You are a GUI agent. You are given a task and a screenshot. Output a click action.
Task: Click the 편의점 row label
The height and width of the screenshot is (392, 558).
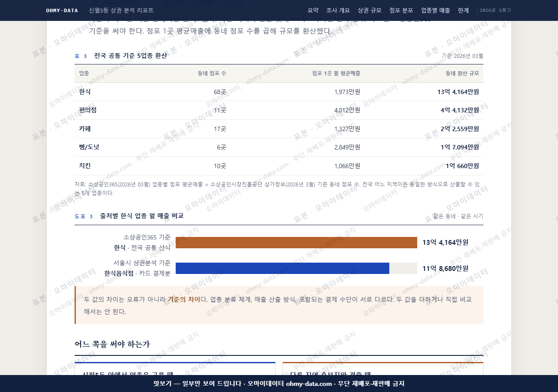88,110
